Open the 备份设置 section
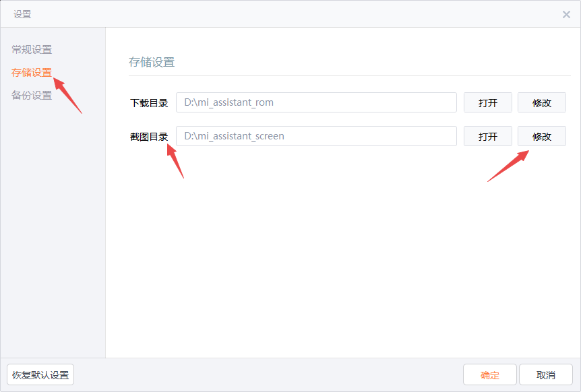 (x=32, y=95)
